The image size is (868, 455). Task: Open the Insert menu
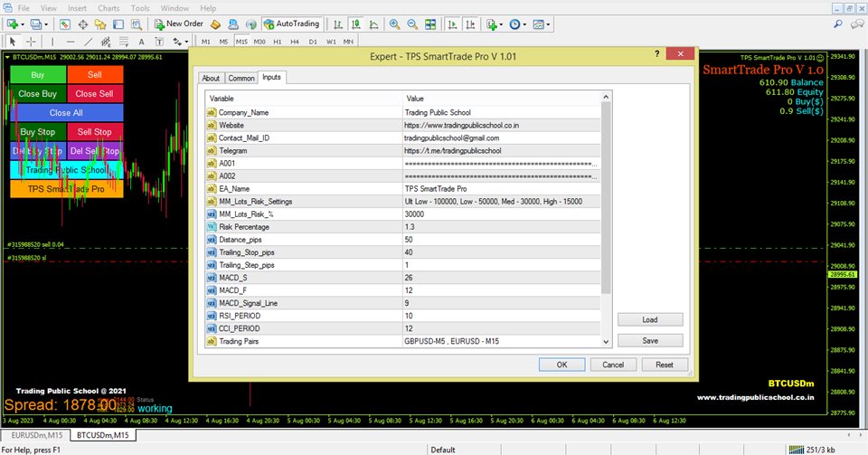pos(77,8)
